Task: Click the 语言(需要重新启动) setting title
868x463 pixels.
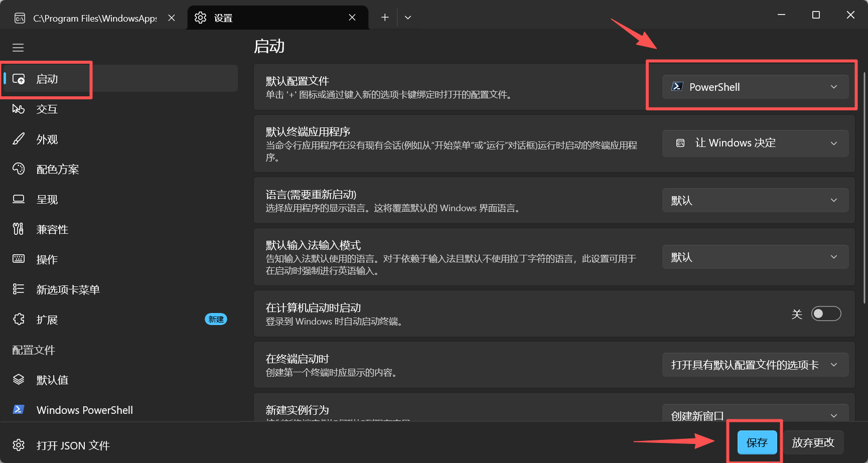Action: coord(311,195)
